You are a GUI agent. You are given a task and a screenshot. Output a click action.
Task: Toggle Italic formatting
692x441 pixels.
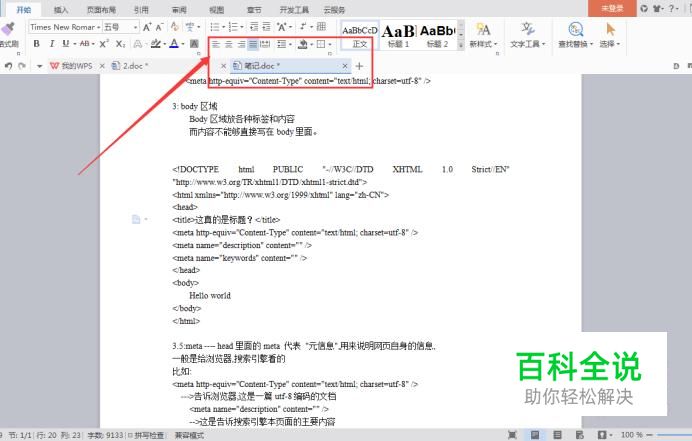tap(52, 44)
